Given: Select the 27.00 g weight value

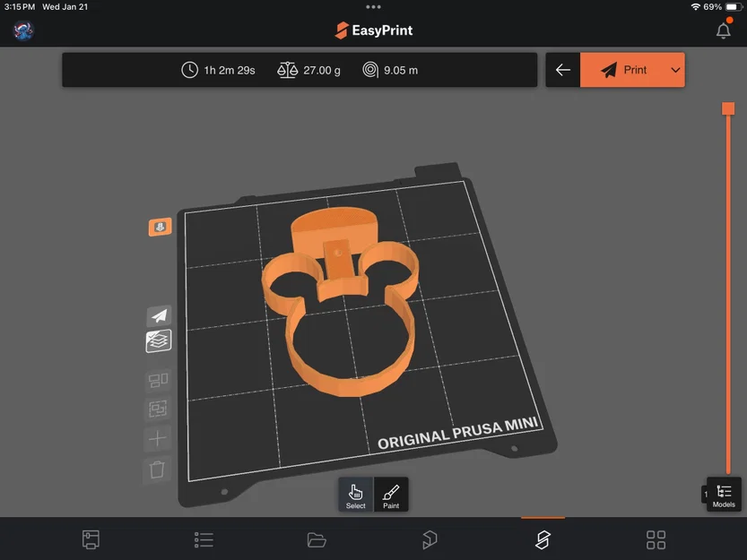Looking at the screenshot, I should point(322,71).
